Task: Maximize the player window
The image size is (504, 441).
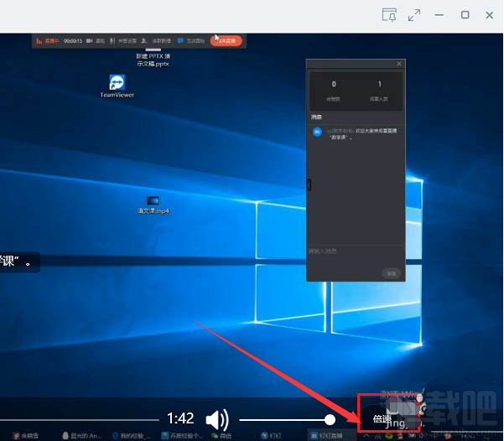Action: pyautogui.click(x=465, y=15)
